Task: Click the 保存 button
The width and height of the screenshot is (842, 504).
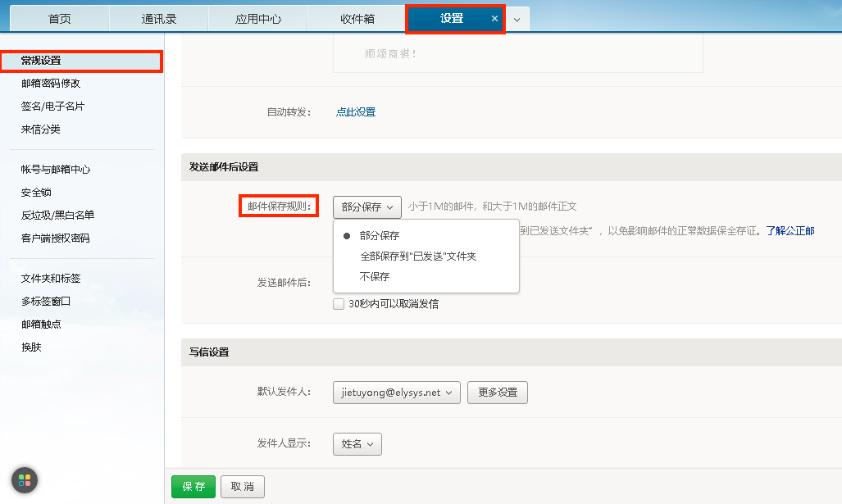Action: tap(193, 486)
